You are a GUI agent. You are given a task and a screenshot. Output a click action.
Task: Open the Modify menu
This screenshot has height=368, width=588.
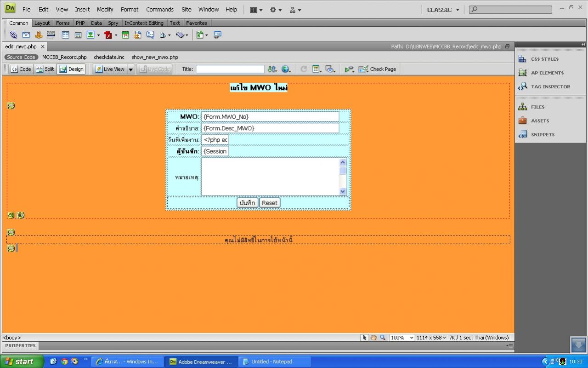pyautogui.click(x=105, y=9)
